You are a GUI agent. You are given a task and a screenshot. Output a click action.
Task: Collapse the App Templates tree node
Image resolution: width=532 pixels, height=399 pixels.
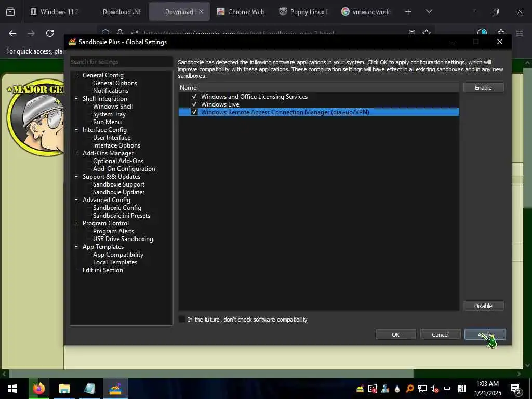[x=76, y=247]
